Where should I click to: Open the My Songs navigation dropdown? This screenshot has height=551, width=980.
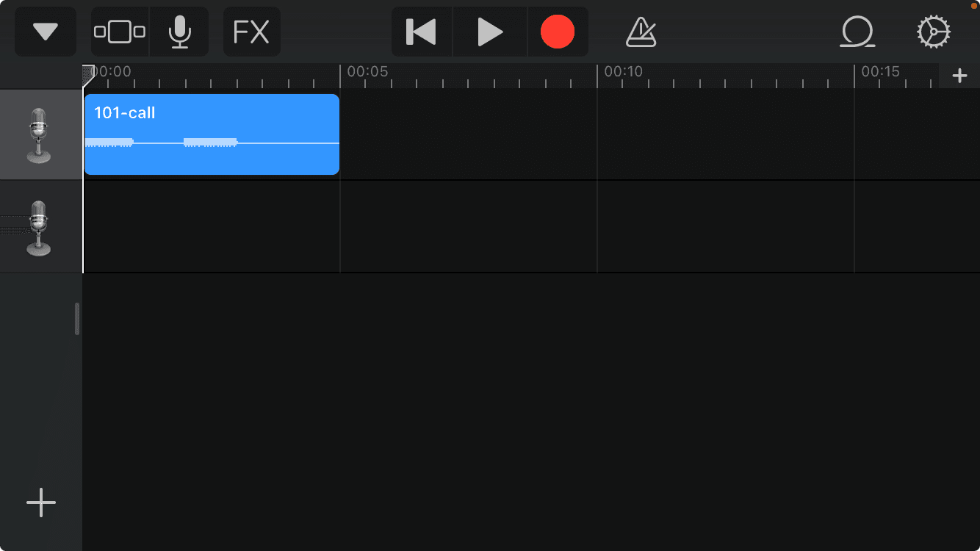[46, 32]
